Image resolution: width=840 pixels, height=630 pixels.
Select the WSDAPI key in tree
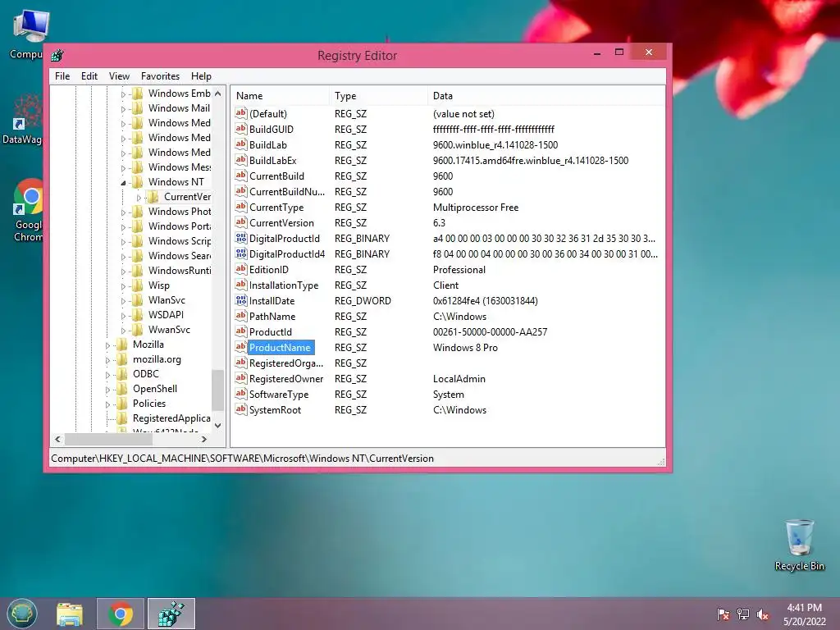click(166, 314)
